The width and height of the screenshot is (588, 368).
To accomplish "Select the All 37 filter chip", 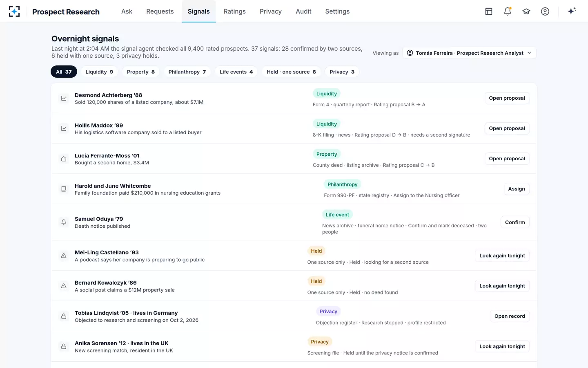I will pos(64,72).
